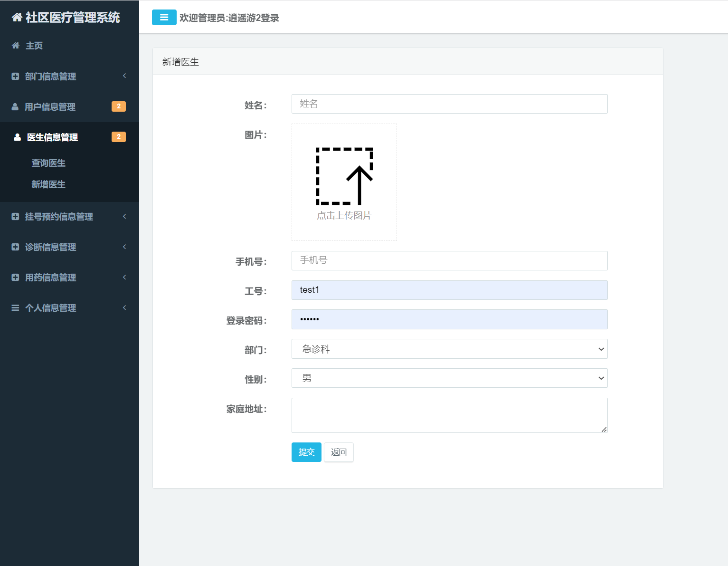728x566 pixels.
Task: Open 挂号预约信息管理 menu
Action: click(x=69, y=216)
